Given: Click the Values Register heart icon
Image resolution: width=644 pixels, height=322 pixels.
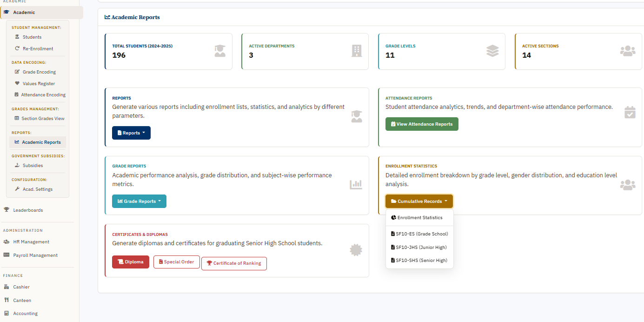Looking at the screenshot, I should (17, 83).
